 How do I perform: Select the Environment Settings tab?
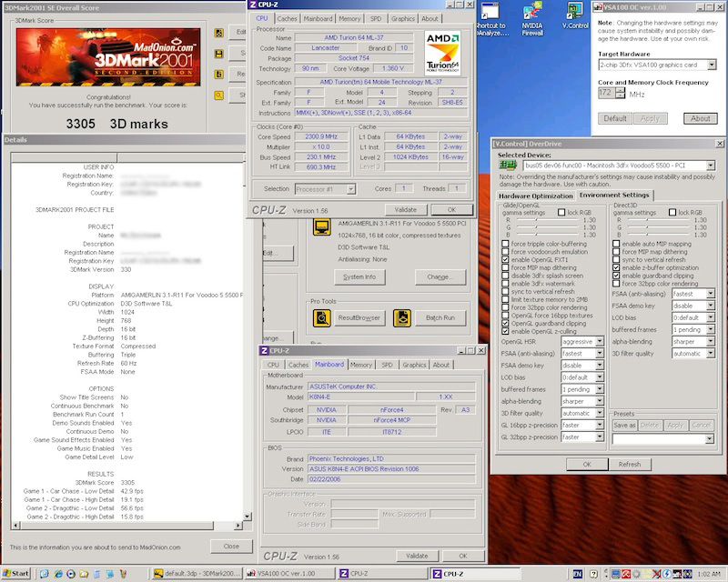pyautogui.click(x=614, y=195)
